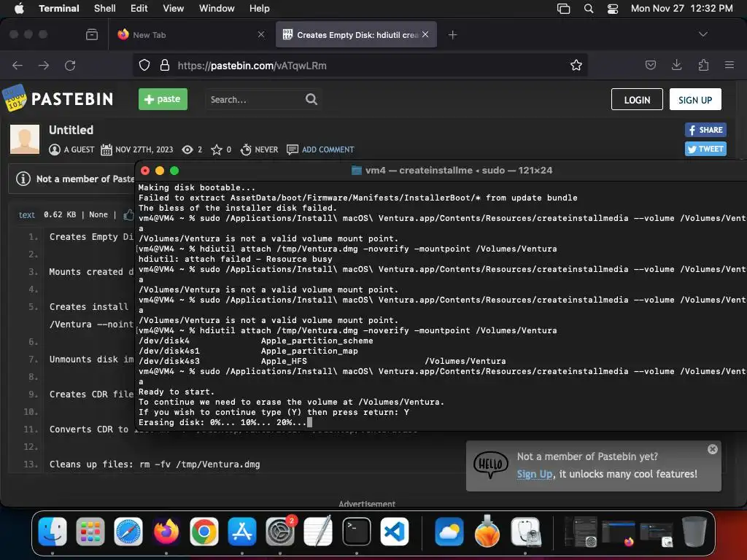The image size is (747, 560).
Task: Dismiss the Not a member popup
Action: 713,449
